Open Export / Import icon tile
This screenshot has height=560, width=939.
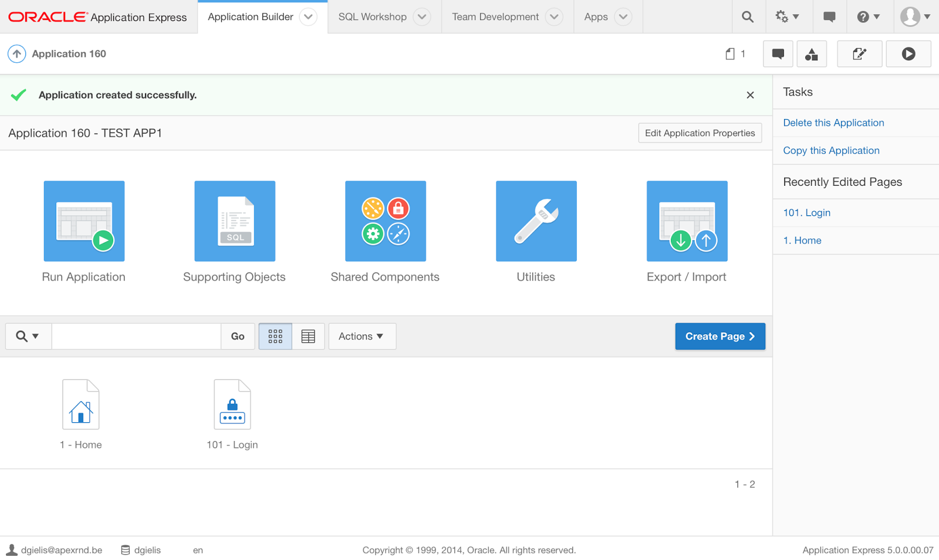point(687,221)
